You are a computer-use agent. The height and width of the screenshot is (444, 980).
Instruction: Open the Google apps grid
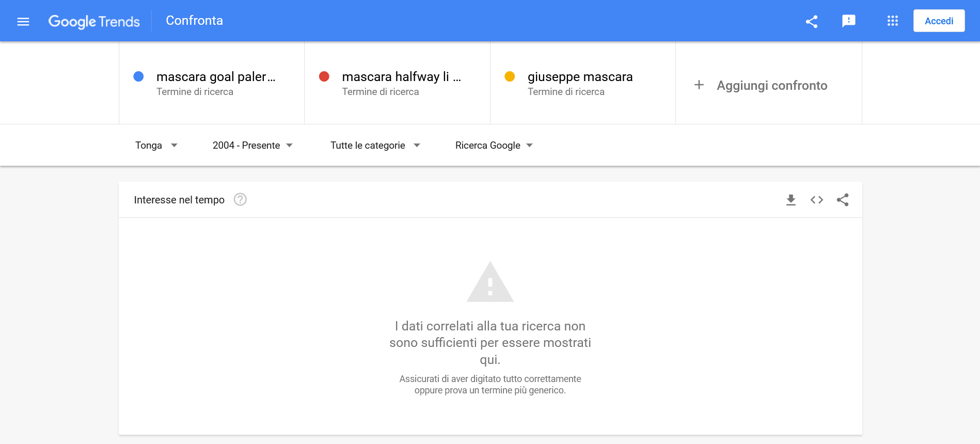pyautogui.click(x=893, y=21)
